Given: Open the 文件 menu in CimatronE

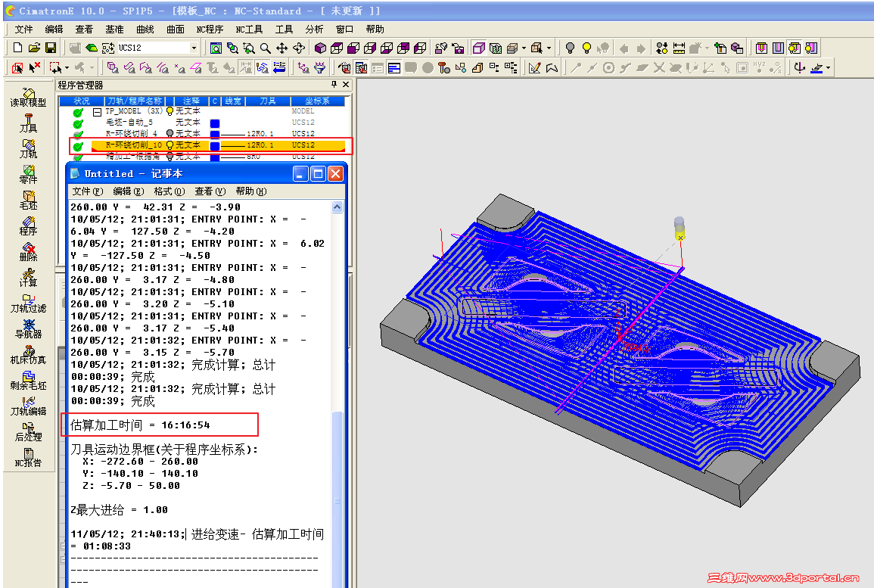Looking at the screenshot, I should pyautogui.click(x=23, y=29).
